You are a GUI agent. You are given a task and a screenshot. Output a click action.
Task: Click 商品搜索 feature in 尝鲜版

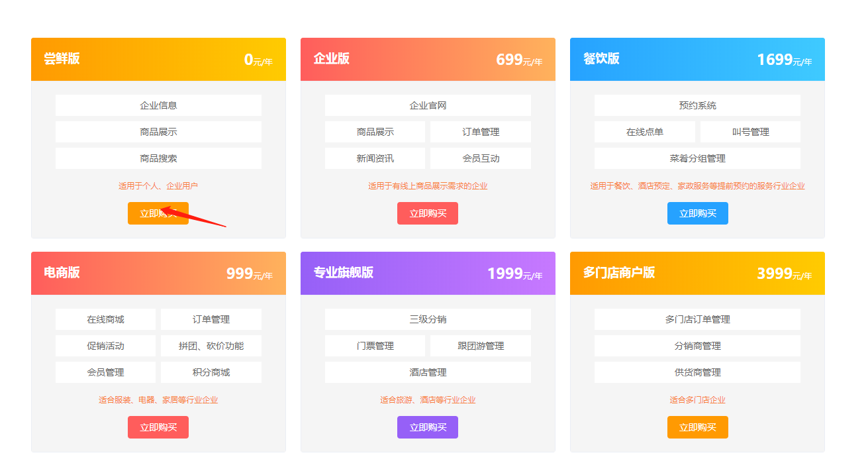click(158, 158)
